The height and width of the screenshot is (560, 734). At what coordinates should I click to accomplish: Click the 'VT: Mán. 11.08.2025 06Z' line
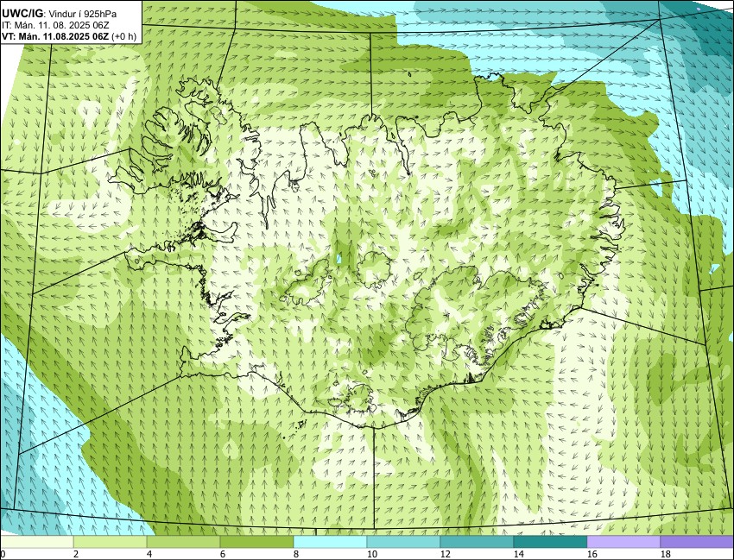55,36
